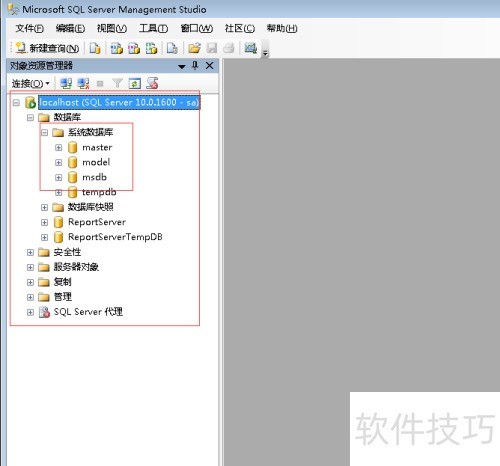Expand the master database node
This screenshot has height=466, width=500.
pos(59,147)
